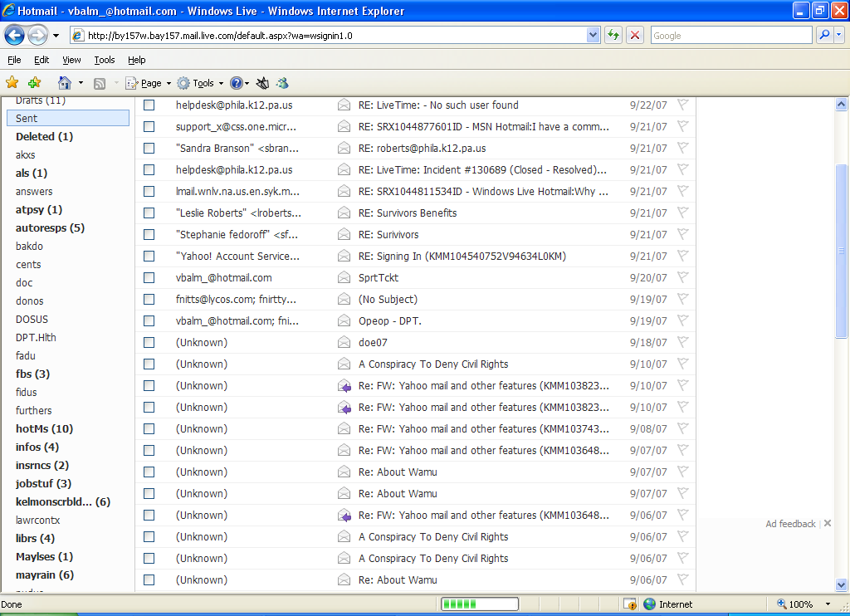Click the Forward navigation arrow
Image resolution: width=850 pixels, height=616 pixels.
click(37, 36)
